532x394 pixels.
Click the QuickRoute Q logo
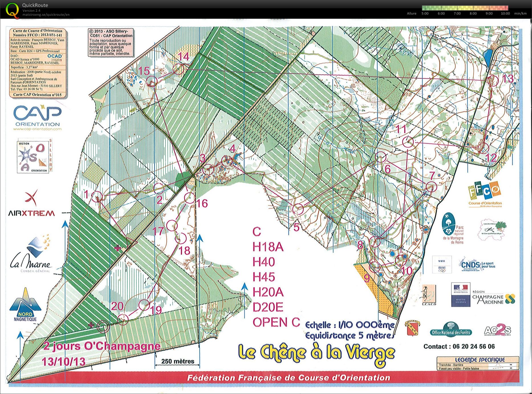(12, 10)
